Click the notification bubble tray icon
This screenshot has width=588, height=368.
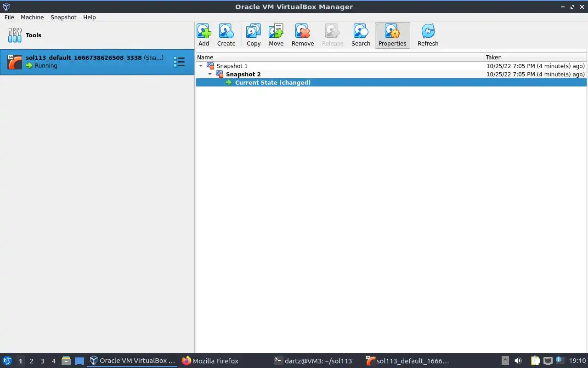tap(560, 360)
